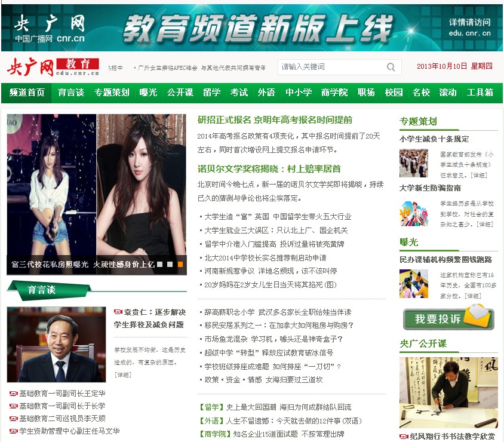Go to the 公开课 menu item
Image resolution: width=504 pixels, height=442 pixels.
pos(180,93)
